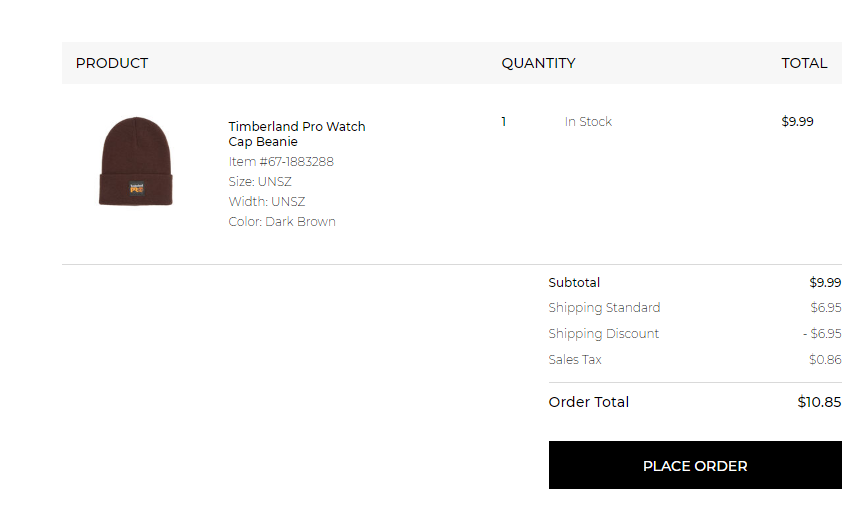Click the $10.85 order total amount

point(819,402)
